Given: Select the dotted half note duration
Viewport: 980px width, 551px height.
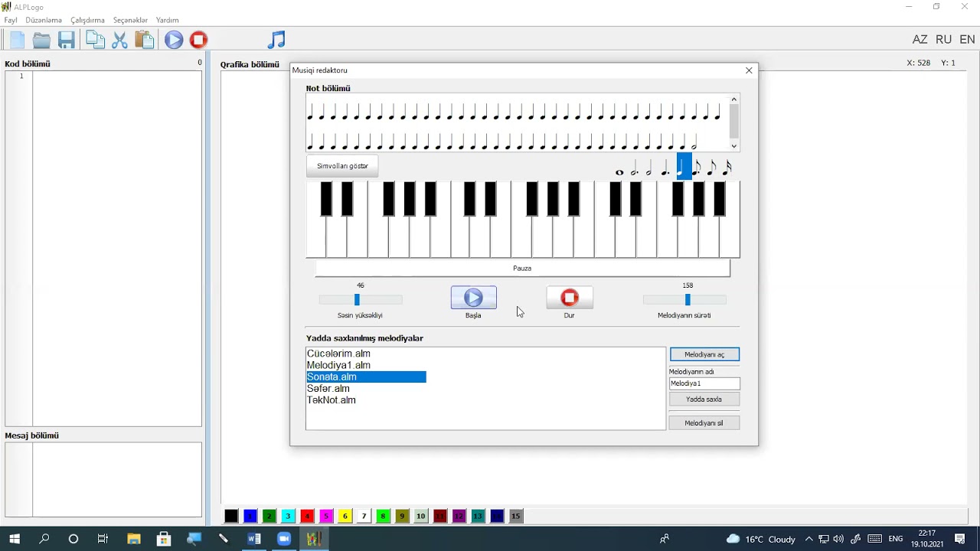Looking at the screenshot, I should click(634, 168).
